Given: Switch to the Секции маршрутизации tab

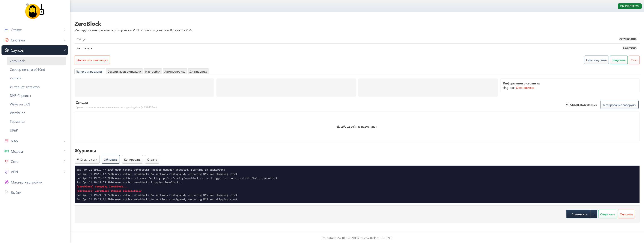Looking at the screenshot, I should (x=124, y=71).
